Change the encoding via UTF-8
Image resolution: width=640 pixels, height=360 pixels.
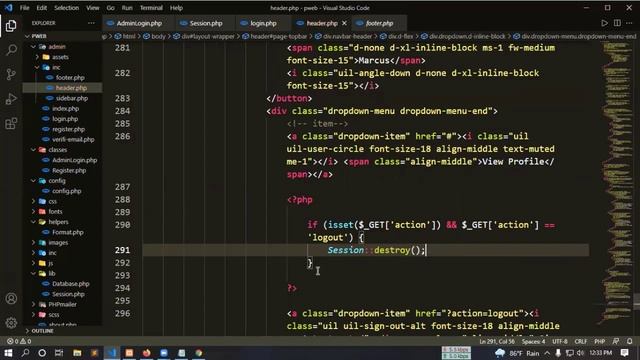coord(560,341)
